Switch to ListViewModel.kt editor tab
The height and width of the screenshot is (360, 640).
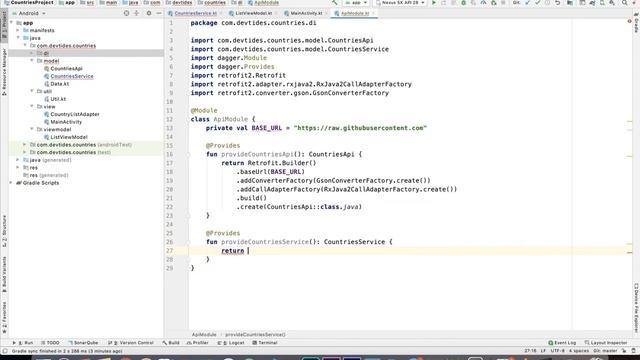pyautogui.click(x=253, y=13)
